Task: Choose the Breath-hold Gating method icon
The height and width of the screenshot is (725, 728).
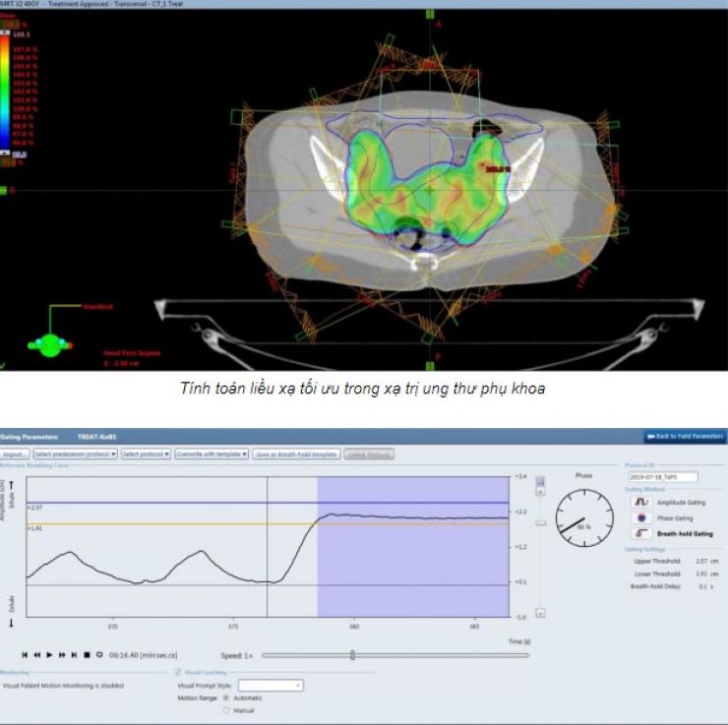Action: coord(640,532)
